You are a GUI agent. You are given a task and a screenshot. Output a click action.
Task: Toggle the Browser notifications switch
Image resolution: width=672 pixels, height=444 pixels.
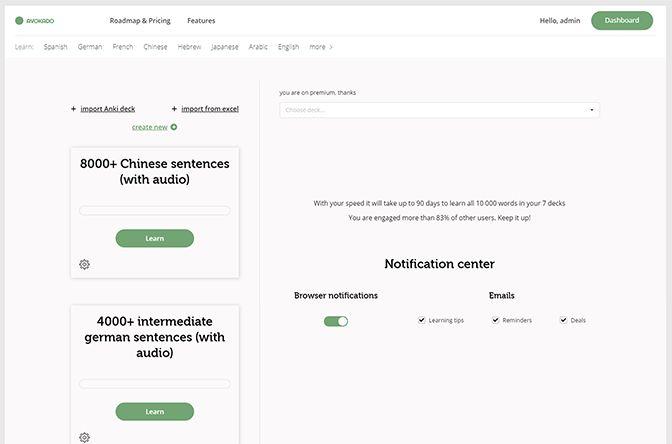tap(336, 321)
